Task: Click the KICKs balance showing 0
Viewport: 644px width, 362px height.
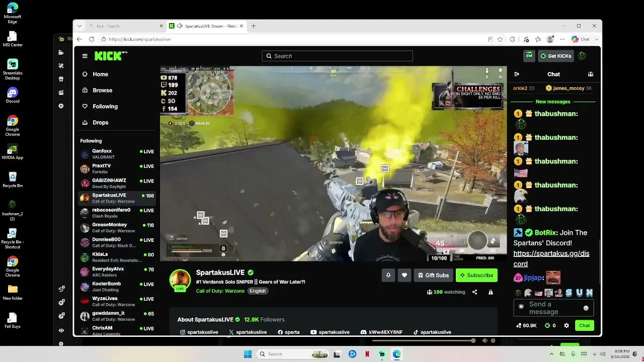Action: [x=550, y=325]
